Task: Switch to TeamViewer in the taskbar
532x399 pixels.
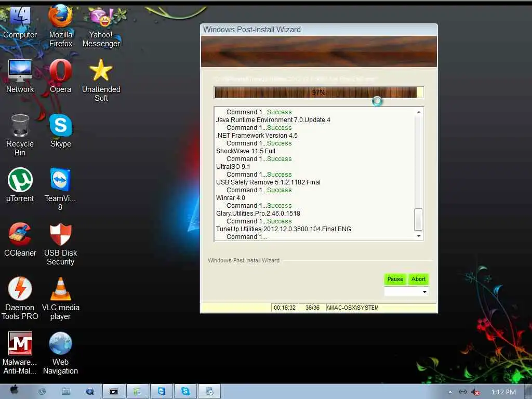Action: (161, 392)
